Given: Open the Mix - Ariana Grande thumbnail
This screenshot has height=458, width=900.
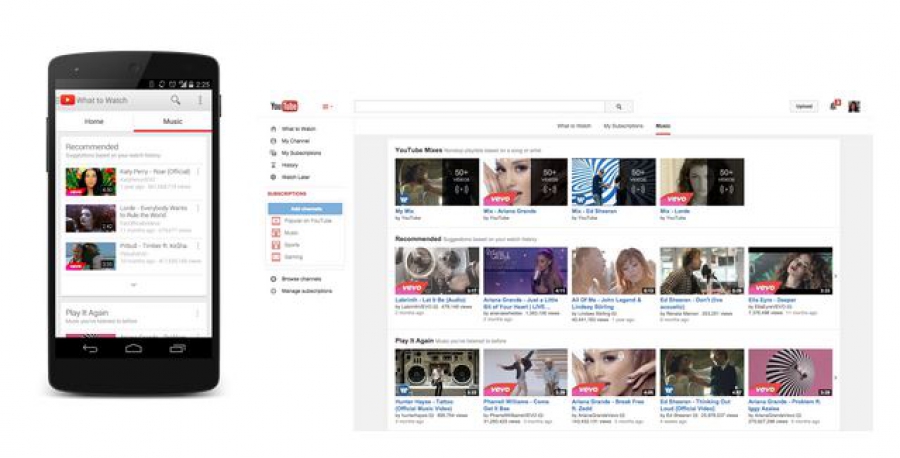Looking at the screenshot, I should click(x=525, y=182).
